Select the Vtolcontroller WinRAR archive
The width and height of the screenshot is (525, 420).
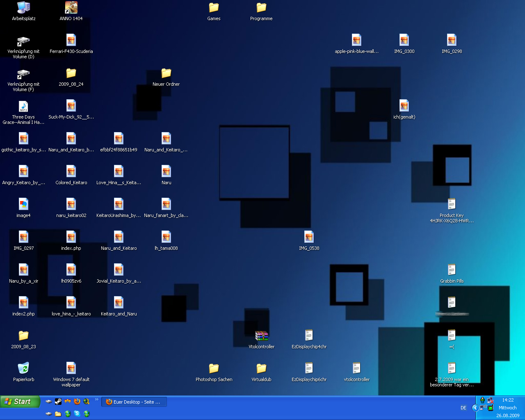pyautogui.click(x=261, y=336)
